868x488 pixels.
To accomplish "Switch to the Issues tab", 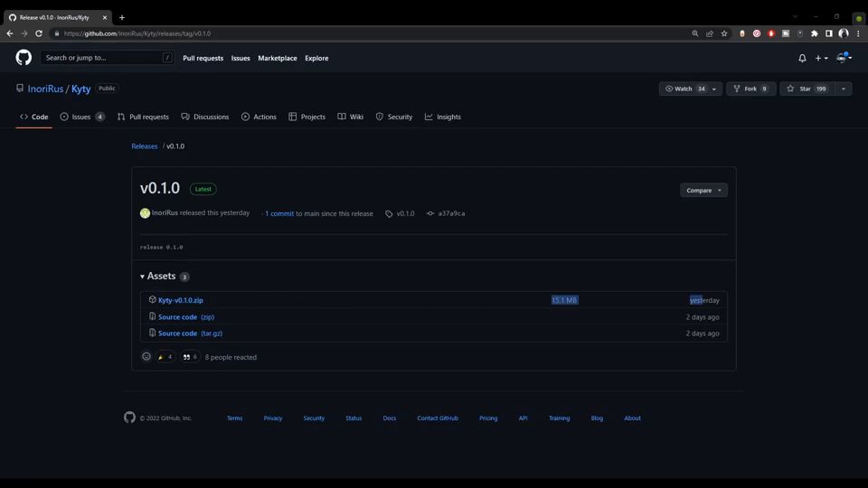I will (81, 117).
